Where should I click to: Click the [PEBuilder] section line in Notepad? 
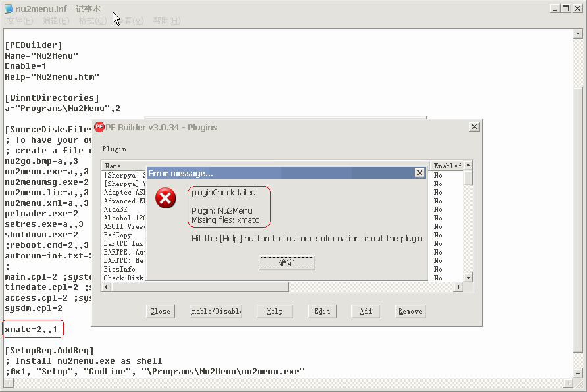34,45
